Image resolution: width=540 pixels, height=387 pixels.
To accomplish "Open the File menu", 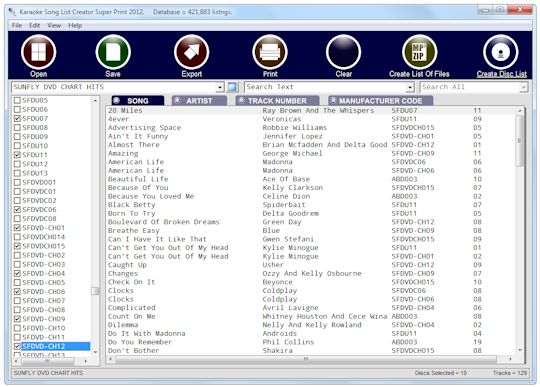I will tap(17, 25).
